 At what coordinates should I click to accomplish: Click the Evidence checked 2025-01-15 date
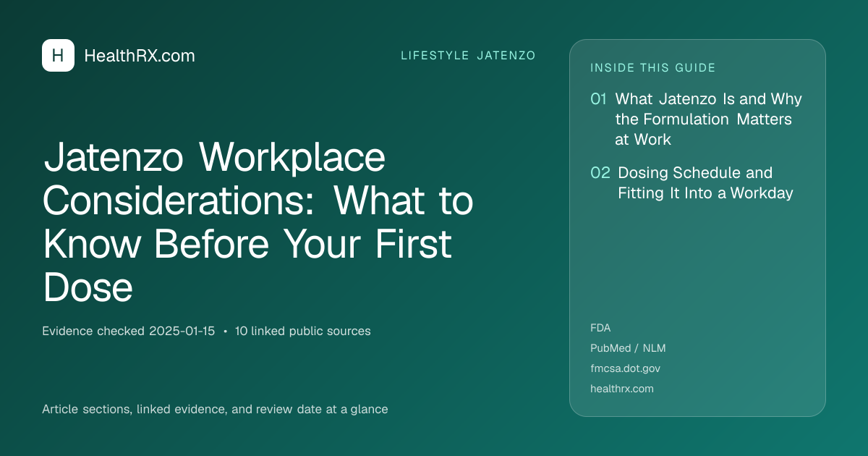coord(129,332)
